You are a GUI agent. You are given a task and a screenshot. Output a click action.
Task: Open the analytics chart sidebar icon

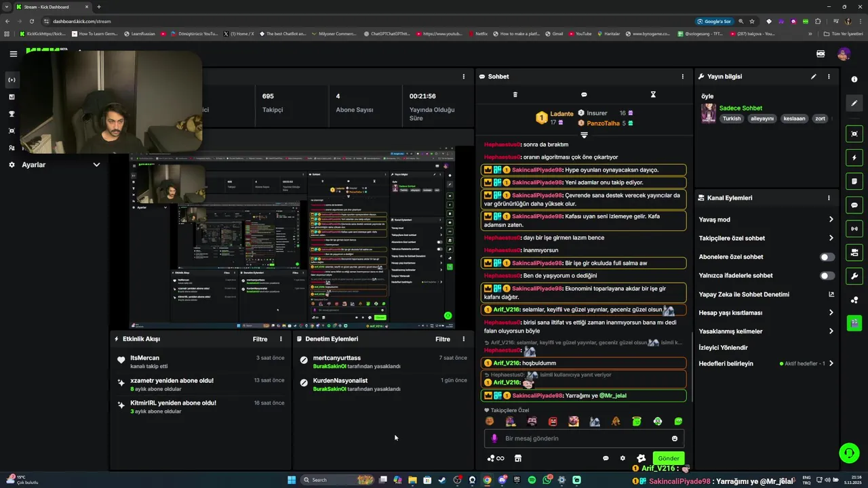click(12, 97)
